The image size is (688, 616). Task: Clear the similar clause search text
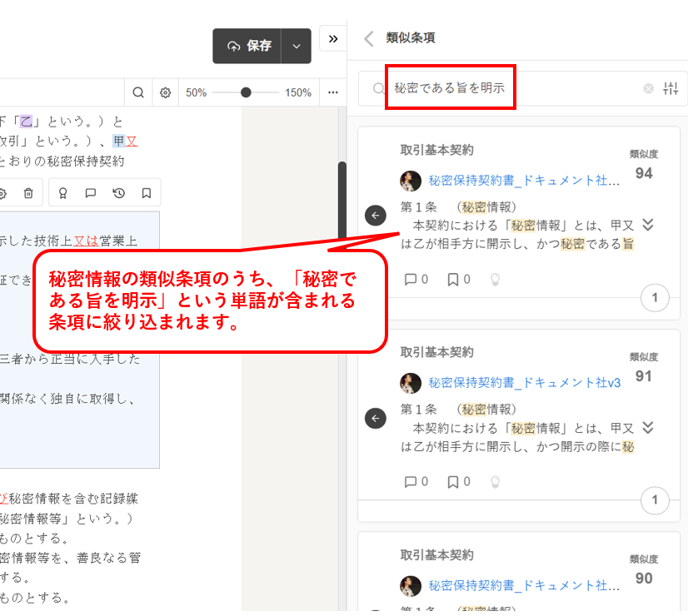[648, 88]
